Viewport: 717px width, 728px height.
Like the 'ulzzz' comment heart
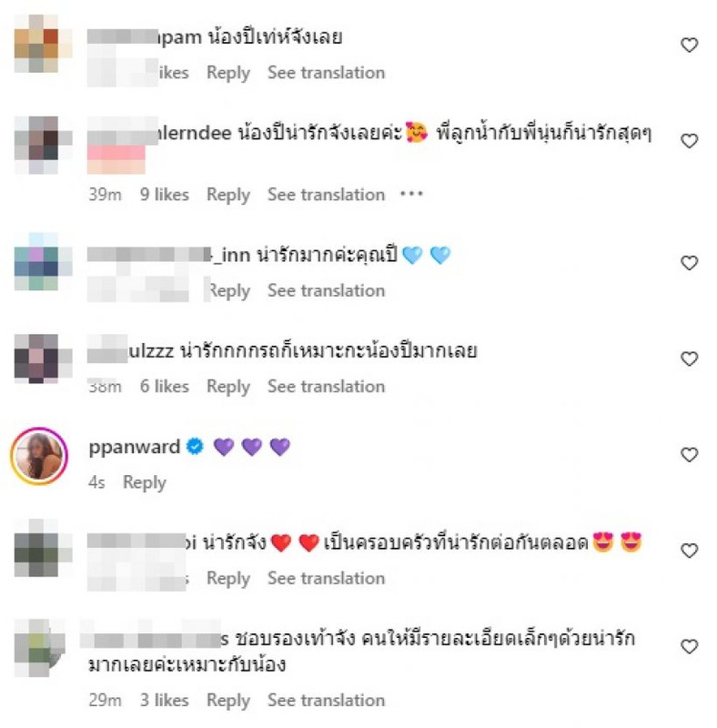689,359
